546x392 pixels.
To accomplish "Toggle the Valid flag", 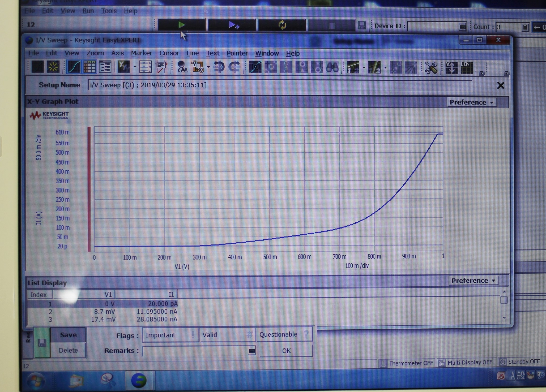I will pos(227,335).
